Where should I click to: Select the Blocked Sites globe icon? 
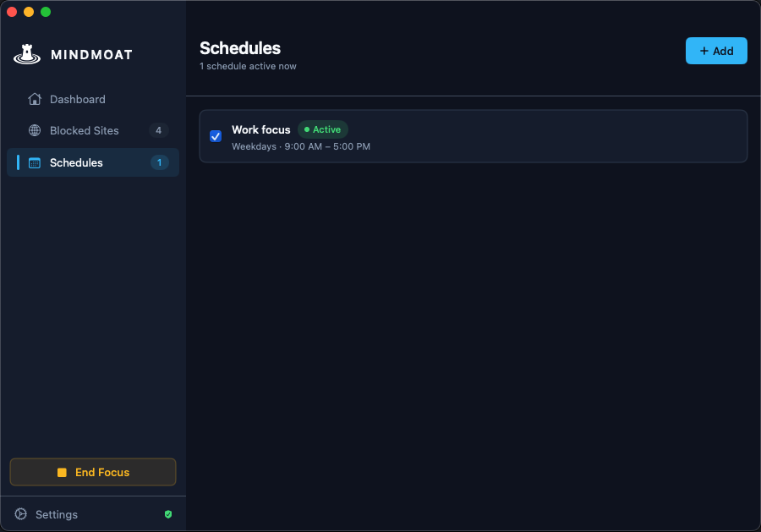tap(34, 130)
